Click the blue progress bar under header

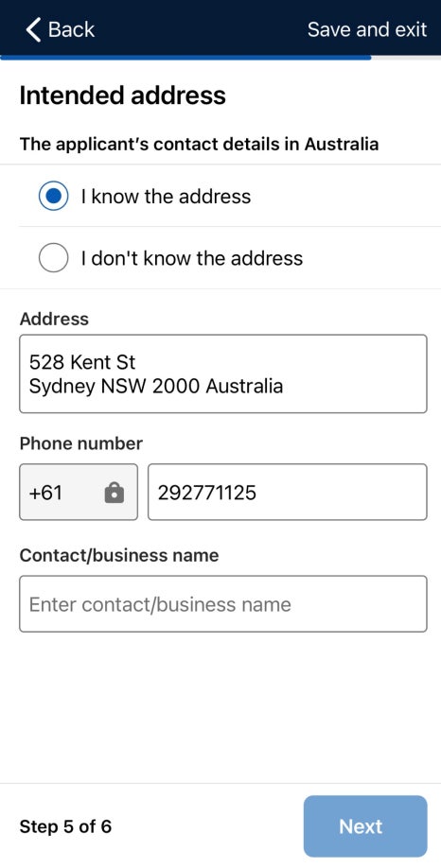click(x=185, y=57)
